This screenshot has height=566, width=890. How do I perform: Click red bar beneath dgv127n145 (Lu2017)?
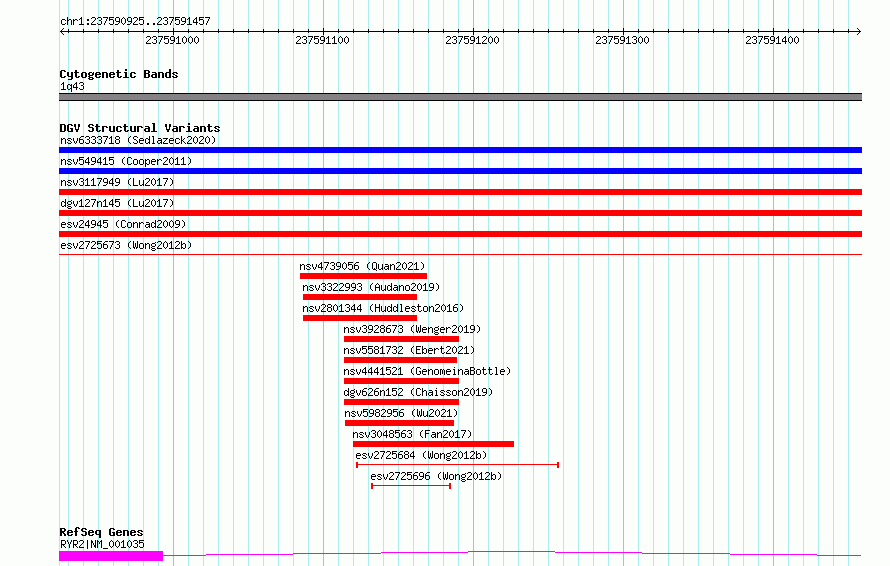[x=460, y=213]
